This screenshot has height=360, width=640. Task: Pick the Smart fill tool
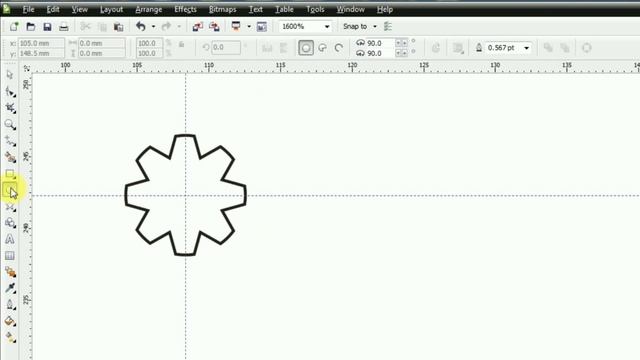tap(10, 158)
